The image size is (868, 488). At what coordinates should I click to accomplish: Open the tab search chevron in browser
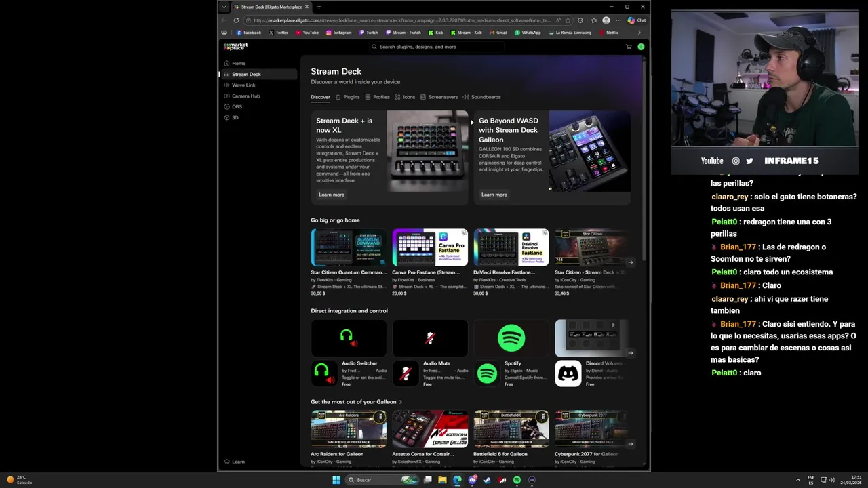(224, 7)
